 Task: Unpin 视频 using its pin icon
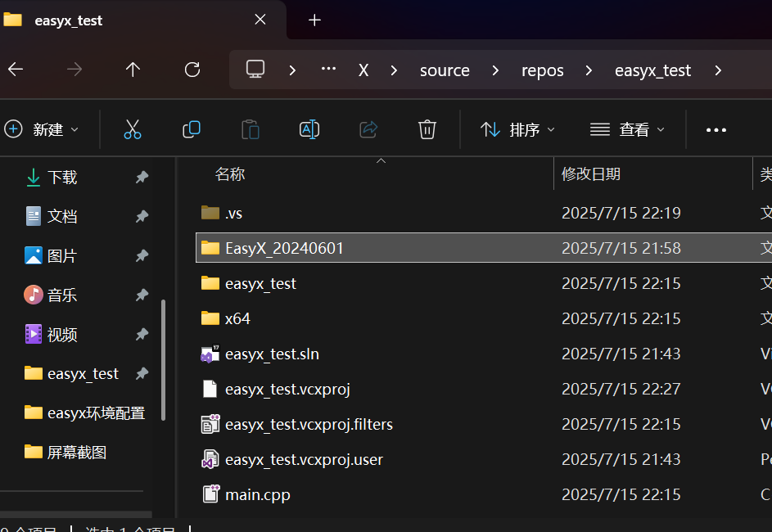142,335
